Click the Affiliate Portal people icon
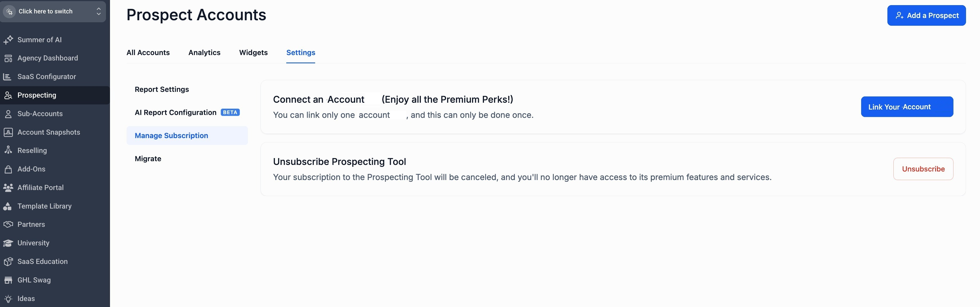Screen dimensions: 980x307 pyautogui.click(x=8, y=187)
